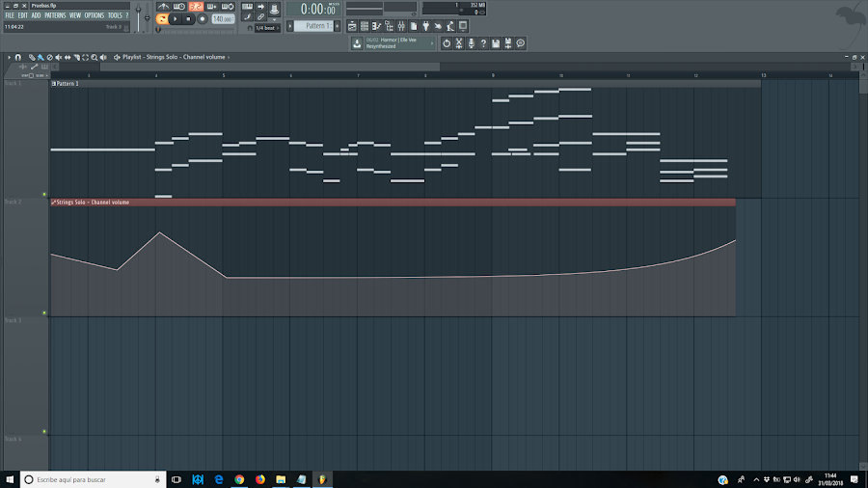Open the piano roll view icon
Viewport: 868px width, 488px height.
coord(376,26)
